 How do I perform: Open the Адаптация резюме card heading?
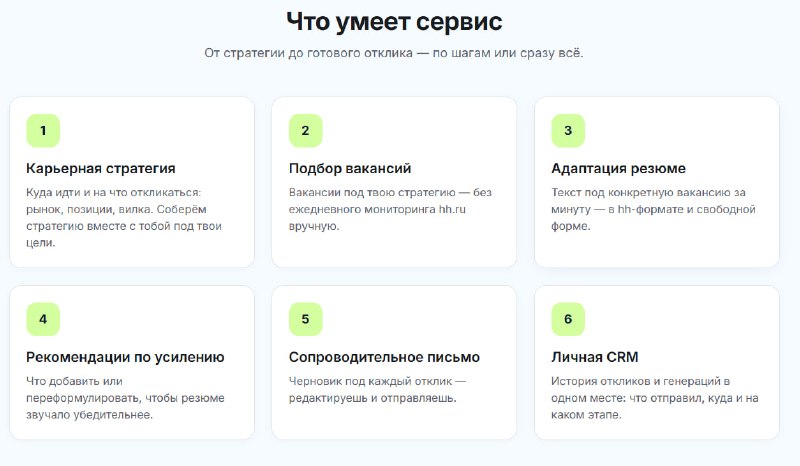[x=618, y=168]
